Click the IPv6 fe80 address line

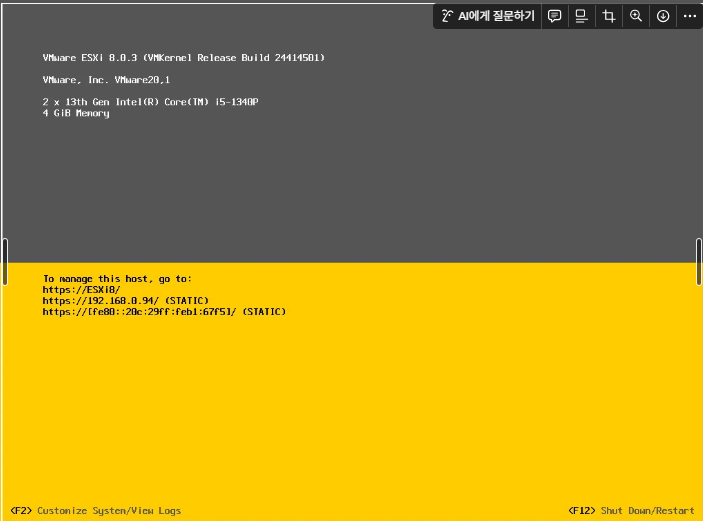click(x=164, y=312)
